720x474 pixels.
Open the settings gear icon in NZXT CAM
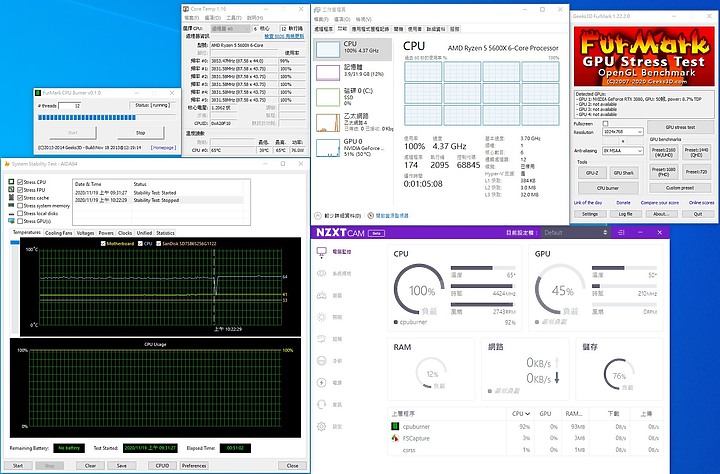click(321, 426)
